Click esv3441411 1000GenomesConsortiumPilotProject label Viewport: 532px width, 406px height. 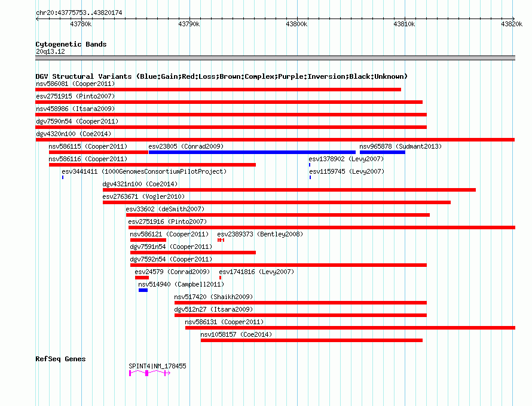tap(144, 171)
